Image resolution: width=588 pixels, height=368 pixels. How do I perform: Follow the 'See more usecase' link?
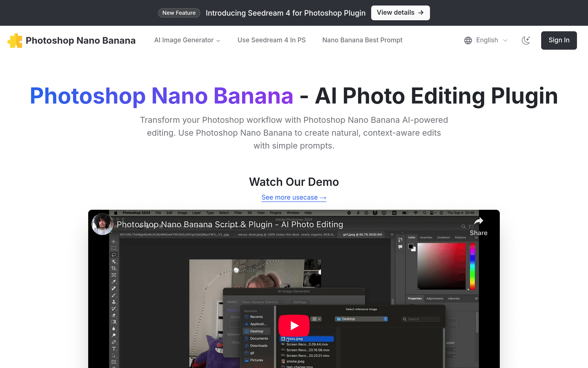[294, 197]
